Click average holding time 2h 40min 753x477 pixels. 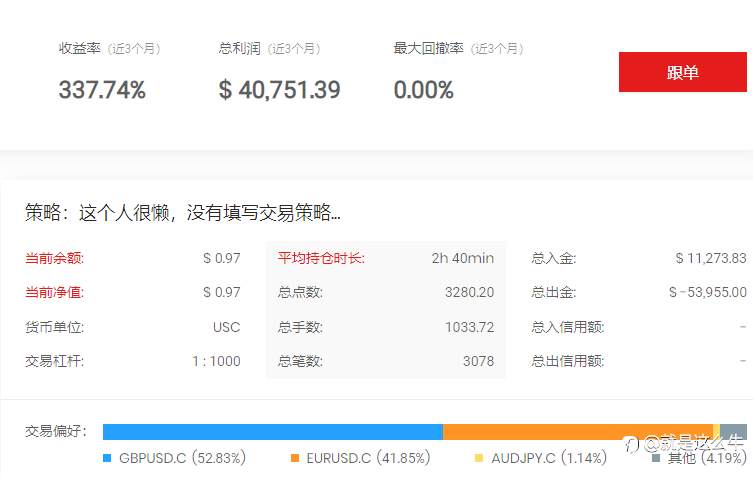click(x=462, y=258)
